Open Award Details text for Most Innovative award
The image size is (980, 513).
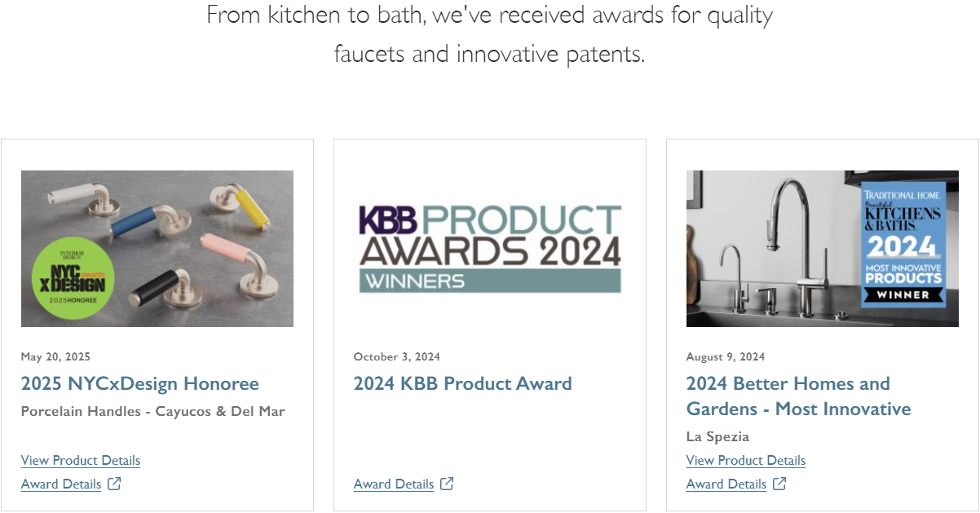point(726,484)
